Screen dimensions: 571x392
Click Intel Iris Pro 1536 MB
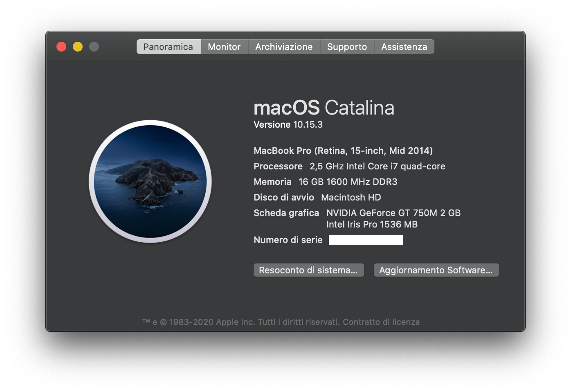(x=372, y=224)
